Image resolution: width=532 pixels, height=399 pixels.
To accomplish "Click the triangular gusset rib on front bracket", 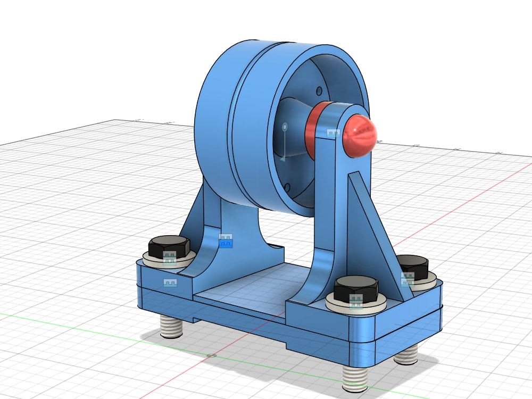I will click(x=373, y=234).
